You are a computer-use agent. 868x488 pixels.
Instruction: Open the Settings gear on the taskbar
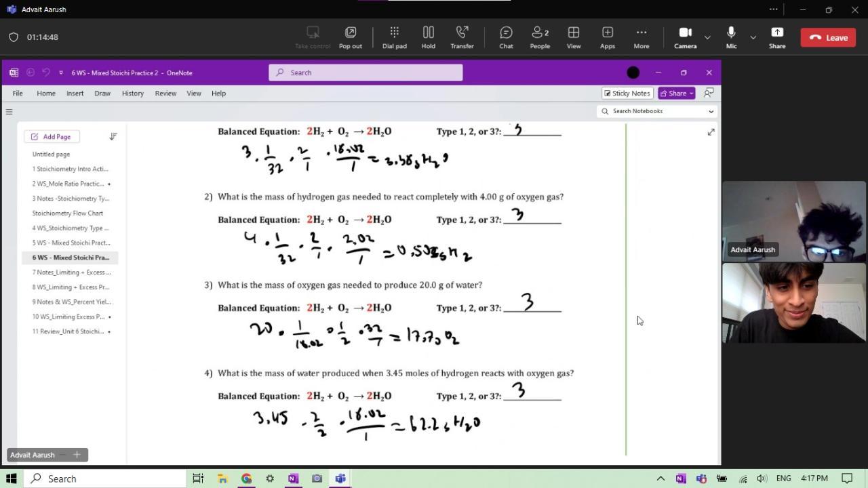(270, 479)
